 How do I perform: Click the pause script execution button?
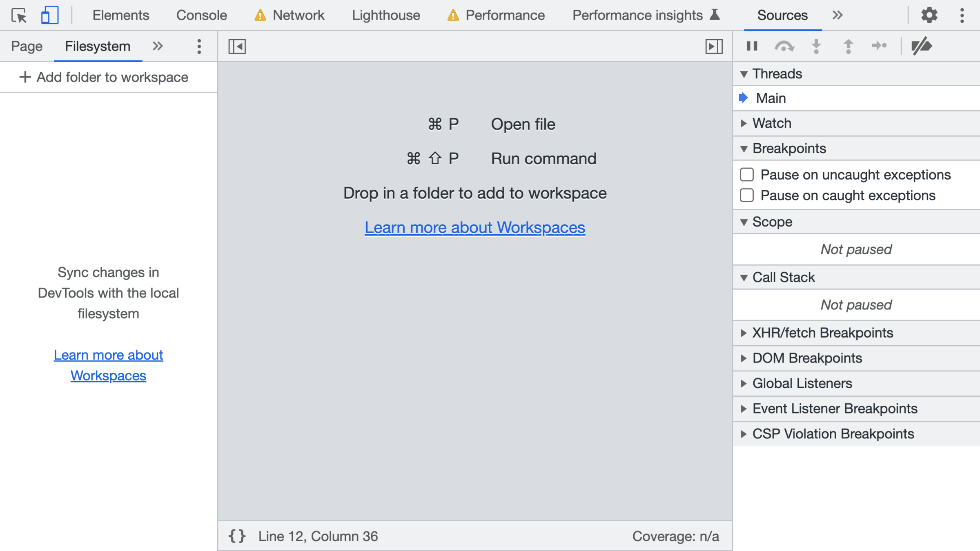[752, 46]
